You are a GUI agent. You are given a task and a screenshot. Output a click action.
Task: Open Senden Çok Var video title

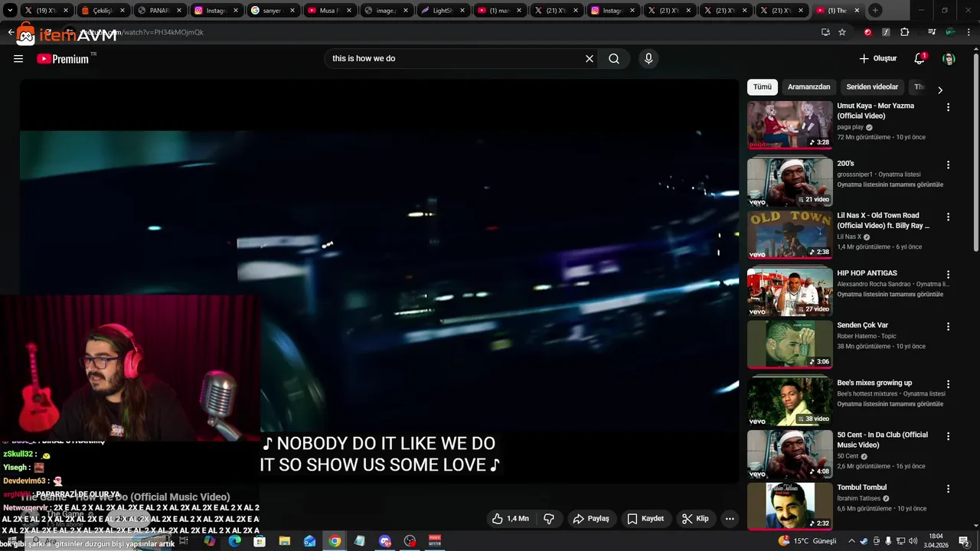click(x=862, y=325)
